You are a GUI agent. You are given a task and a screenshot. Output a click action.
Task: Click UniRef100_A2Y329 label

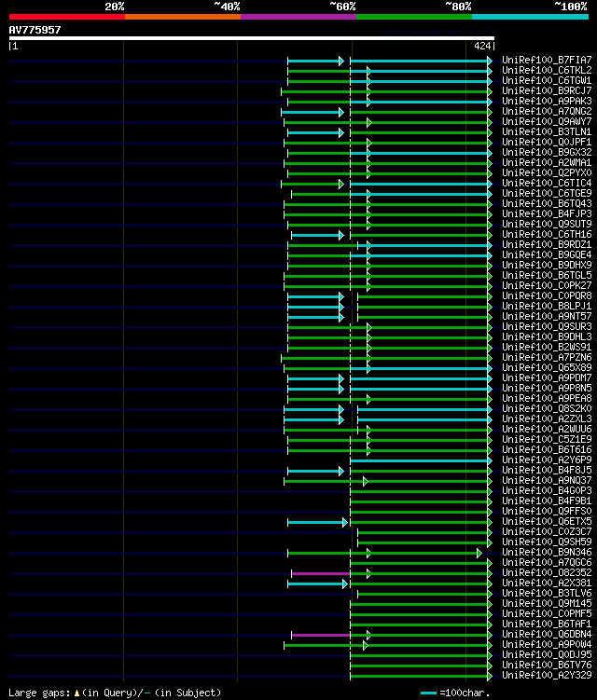547,676
